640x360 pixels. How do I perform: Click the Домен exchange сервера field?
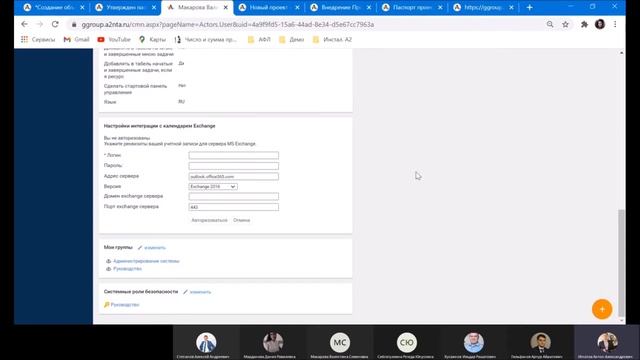click(233, 196)
